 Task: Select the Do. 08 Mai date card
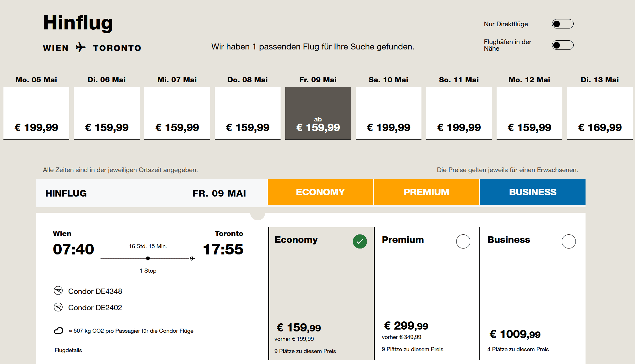(x=247, y=113)
